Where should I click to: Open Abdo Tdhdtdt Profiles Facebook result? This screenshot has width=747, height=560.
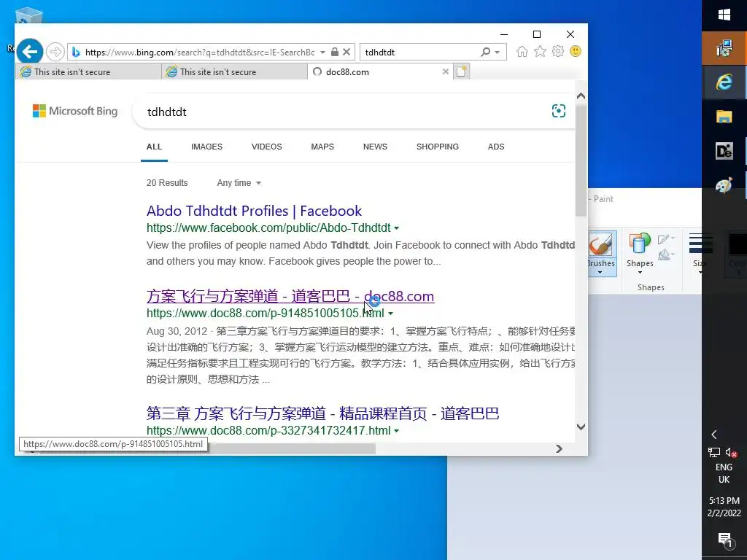tap(254, 211)
